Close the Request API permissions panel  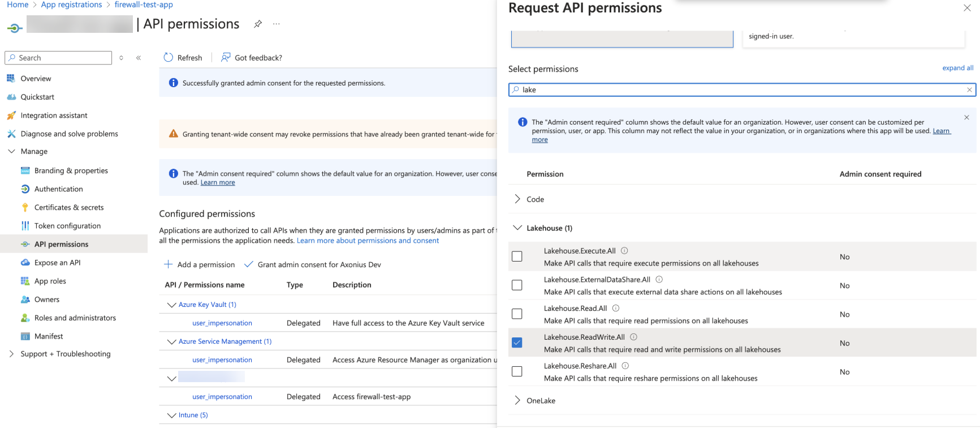(967, 8)
